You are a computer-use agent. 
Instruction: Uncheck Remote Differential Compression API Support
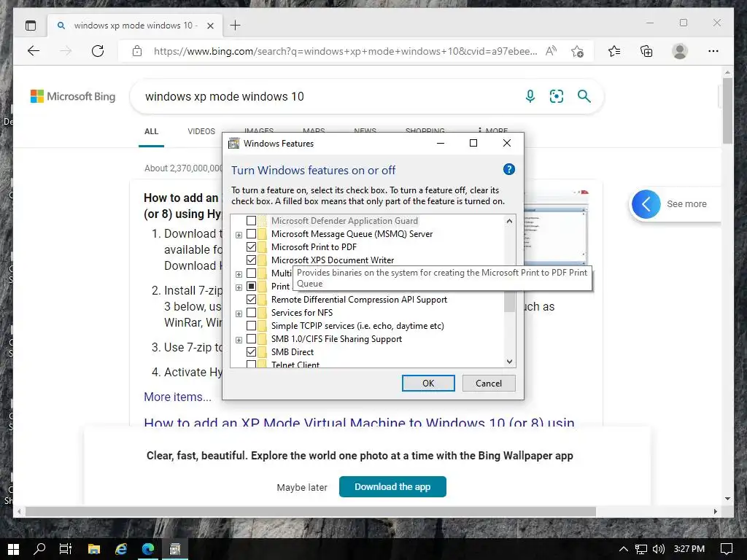pos(251,300)
